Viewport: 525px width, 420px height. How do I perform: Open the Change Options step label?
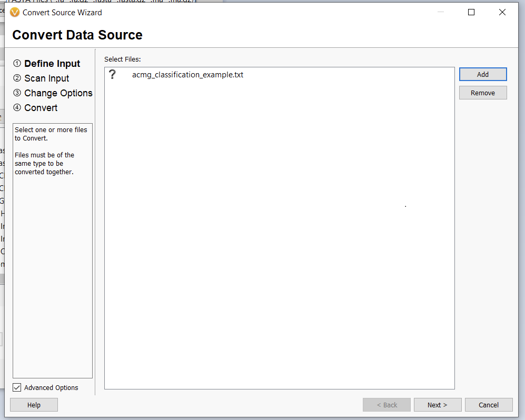(58, 93)
